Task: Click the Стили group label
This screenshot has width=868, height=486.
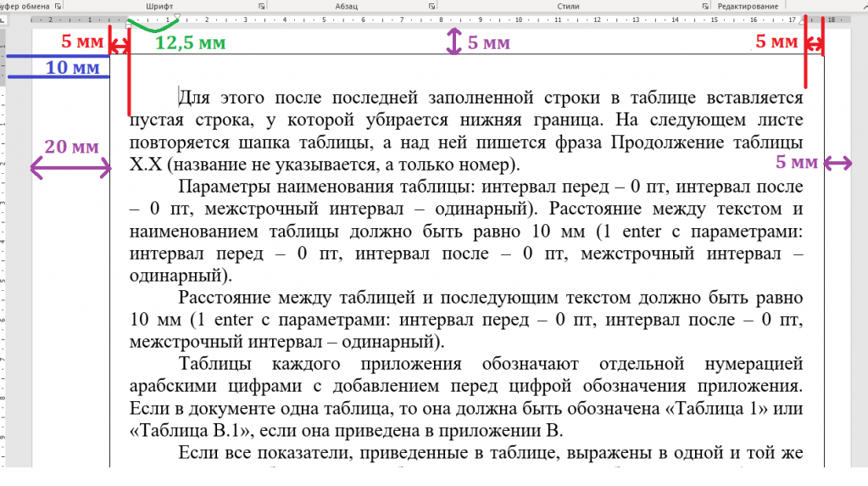Action: pyautogui.click(x=568, y=6)
